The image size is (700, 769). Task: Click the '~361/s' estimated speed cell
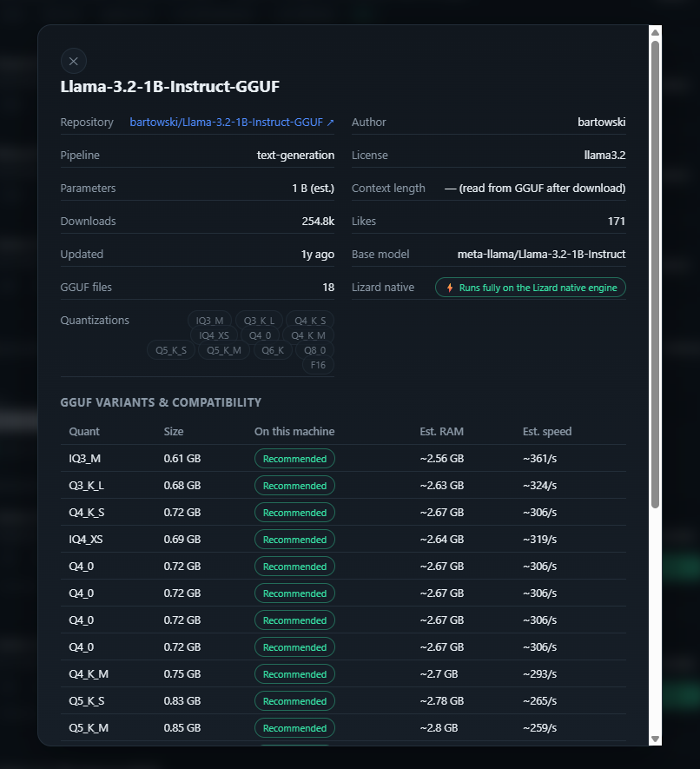pyautogui.click(x=539, y=459)
